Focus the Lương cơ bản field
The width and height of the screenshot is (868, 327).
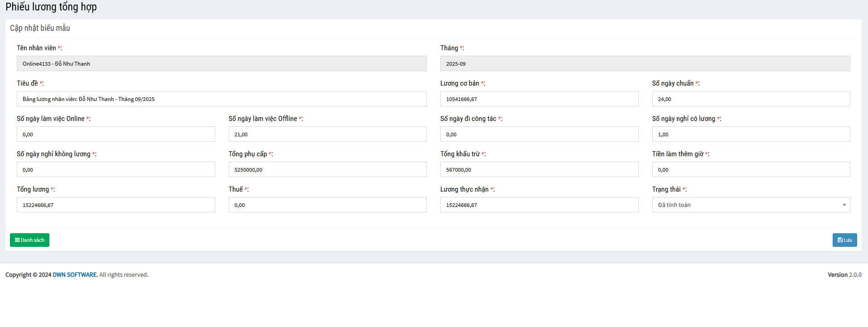[539, 99]
